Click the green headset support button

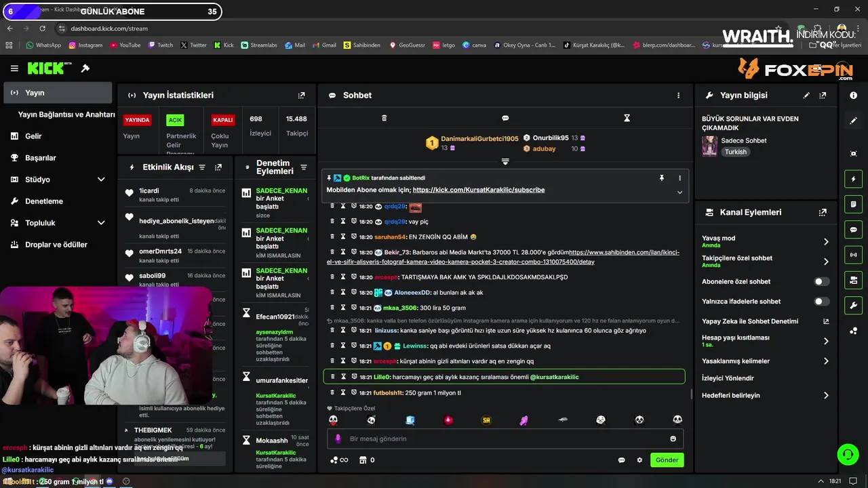[848, 453]
